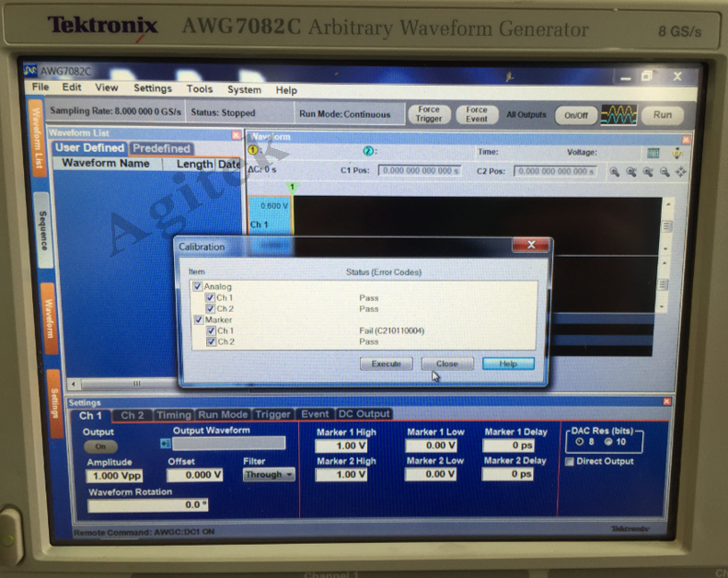Close the Waveform List panel
728x578 pixels.
pyautogui.click(x=236, y=134)
